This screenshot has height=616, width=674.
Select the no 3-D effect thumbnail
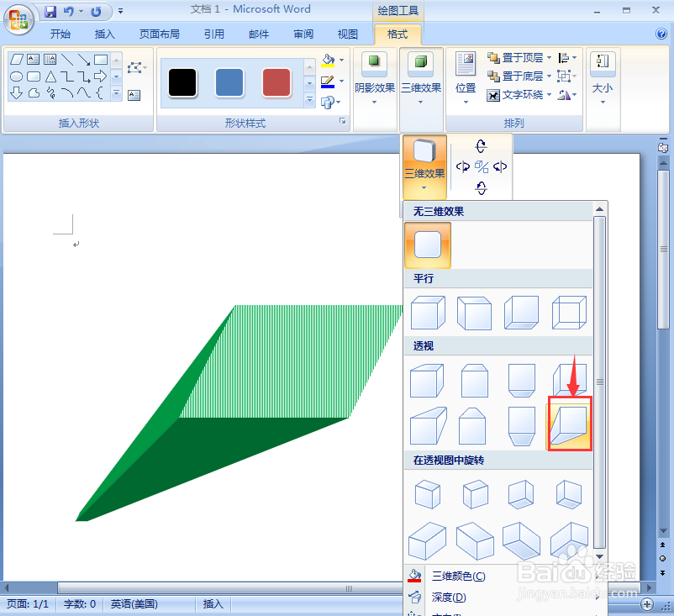[428, 245]
